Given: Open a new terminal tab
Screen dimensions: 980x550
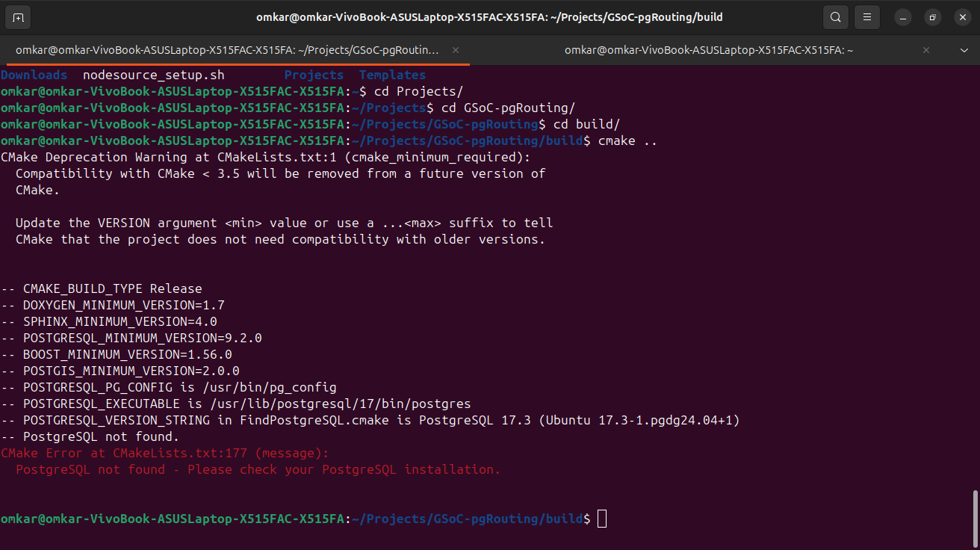Looking at the screenshot, I should (18, 16).
